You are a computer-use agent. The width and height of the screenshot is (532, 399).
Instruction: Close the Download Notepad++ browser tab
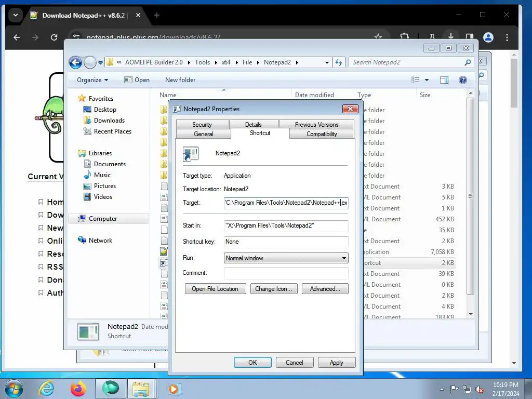point(138,15)
